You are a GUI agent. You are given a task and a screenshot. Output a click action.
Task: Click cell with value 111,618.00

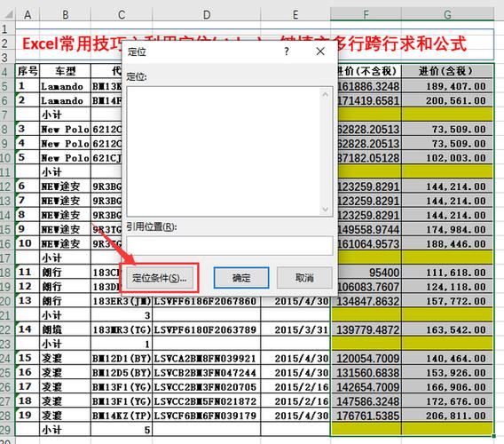tap(447, 273)
